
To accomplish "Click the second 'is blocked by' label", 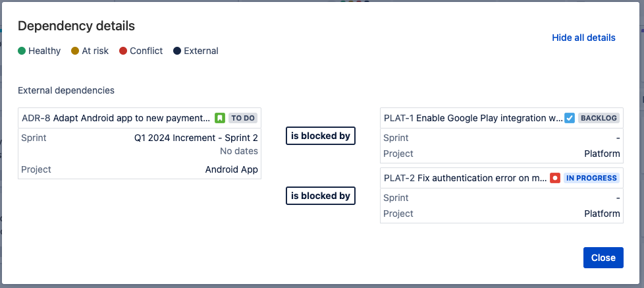I will [321, 196].
